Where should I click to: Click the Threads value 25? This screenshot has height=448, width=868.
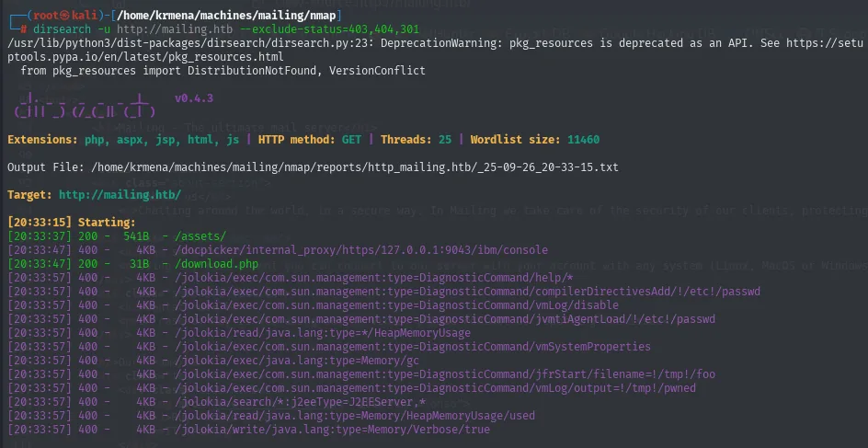[445, 140]
